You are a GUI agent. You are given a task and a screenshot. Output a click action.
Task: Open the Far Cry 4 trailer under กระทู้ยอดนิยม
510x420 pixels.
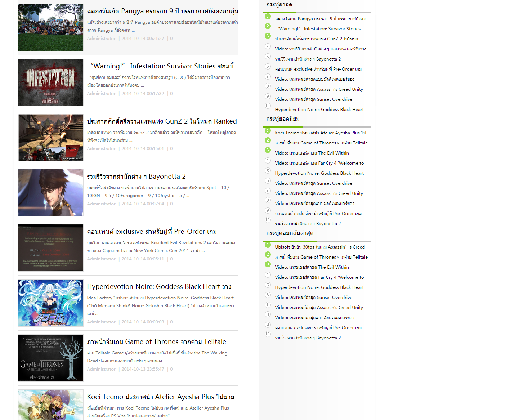(319, 163)
